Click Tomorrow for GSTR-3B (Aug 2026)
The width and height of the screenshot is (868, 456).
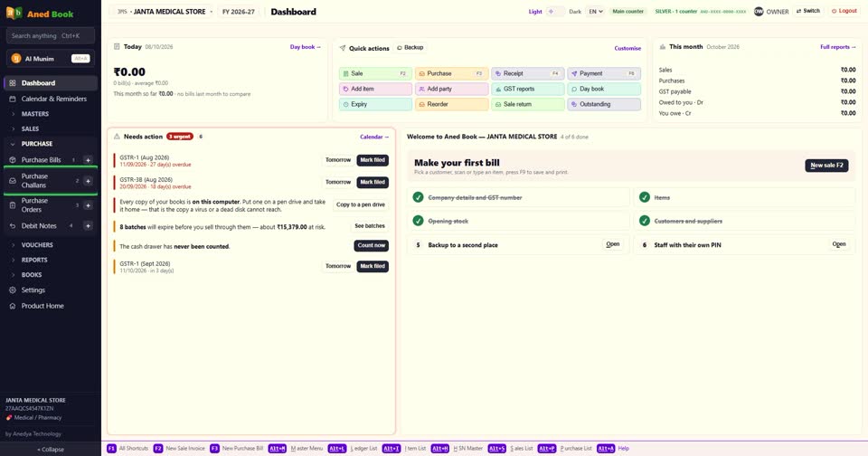338,182
